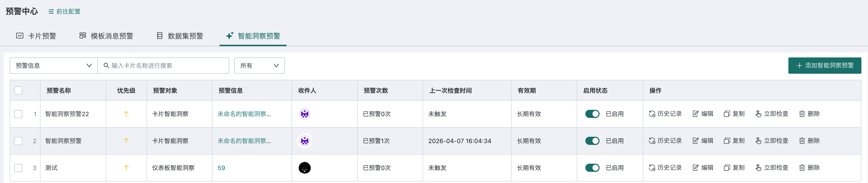Disable the 测试 alert switch
This screenshot has height=183, width=868.
[x=592, y=168]
